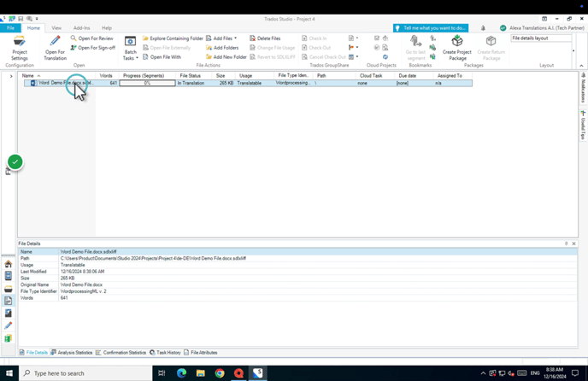Viewport: 588px width, 381px height.
Task: Open the File menu tab
Action: 10,27
